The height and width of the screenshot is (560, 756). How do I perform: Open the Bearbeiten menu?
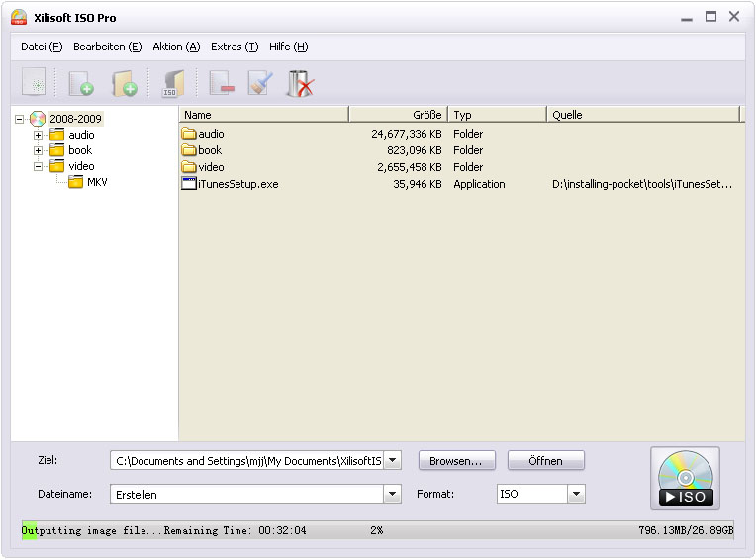[108, 47]
